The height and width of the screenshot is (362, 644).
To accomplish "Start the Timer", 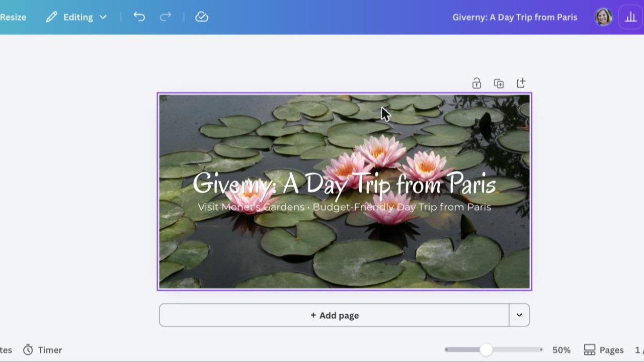I will (x=43, y=350).
